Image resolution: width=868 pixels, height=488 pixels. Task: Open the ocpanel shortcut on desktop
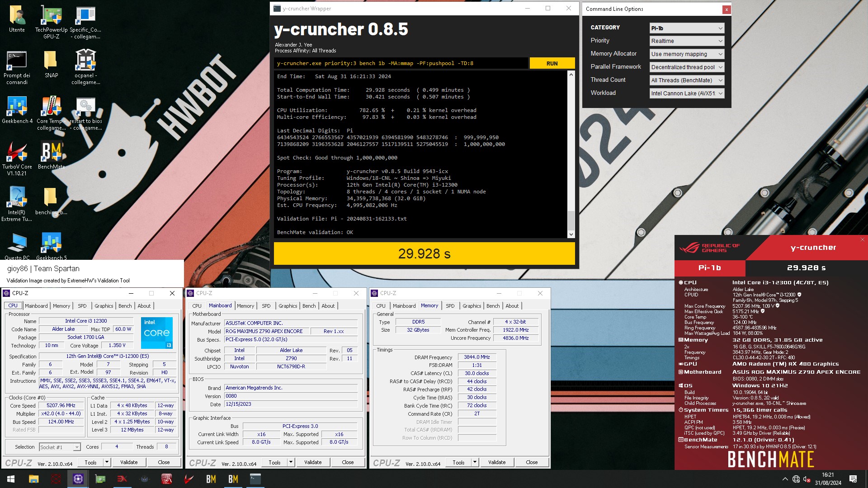coord(85,67)
